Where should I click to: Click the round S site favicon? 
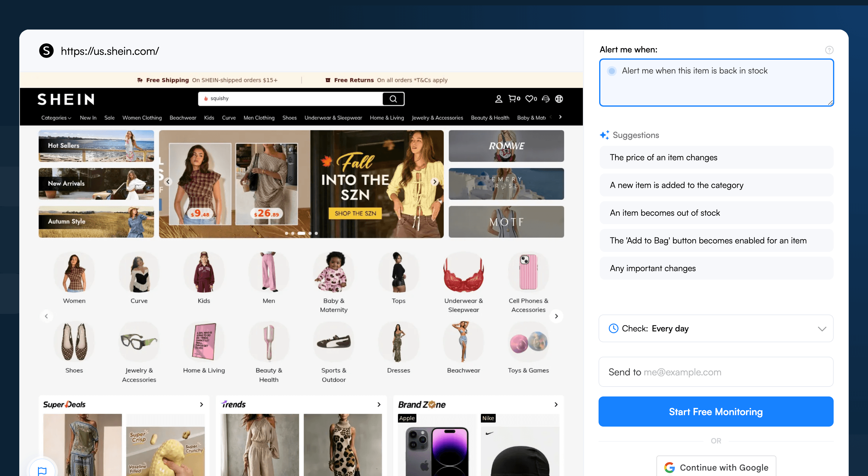(46, 51)
